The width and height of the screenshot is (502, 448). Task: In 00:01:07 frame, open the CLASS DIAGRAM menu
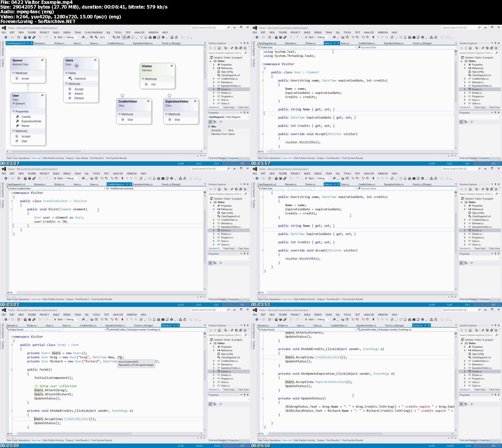pos(93,33)
